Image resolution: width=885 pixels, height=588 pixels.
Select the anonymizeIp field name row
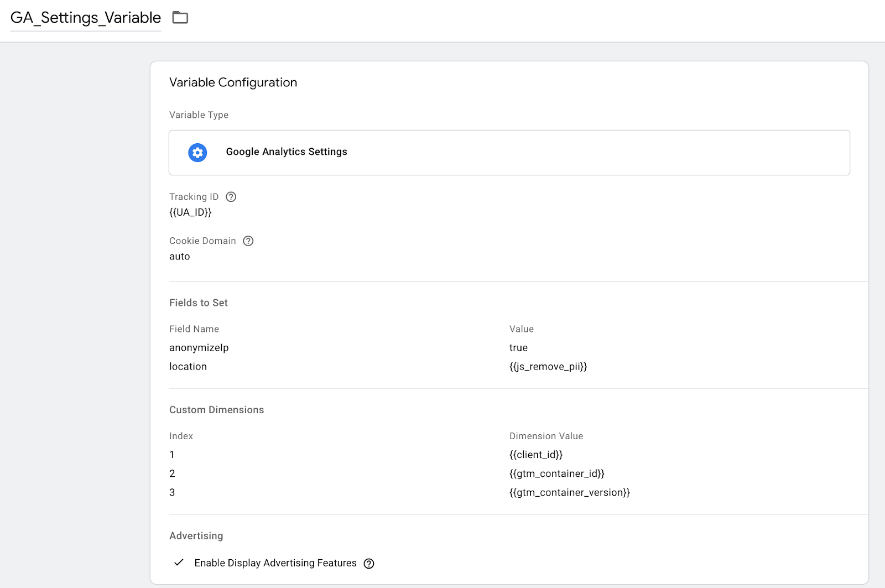pos(199,348)
